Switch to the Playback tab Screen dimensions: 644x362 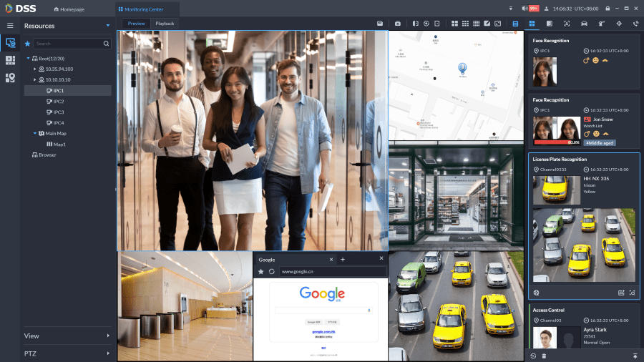click(165, 24)
